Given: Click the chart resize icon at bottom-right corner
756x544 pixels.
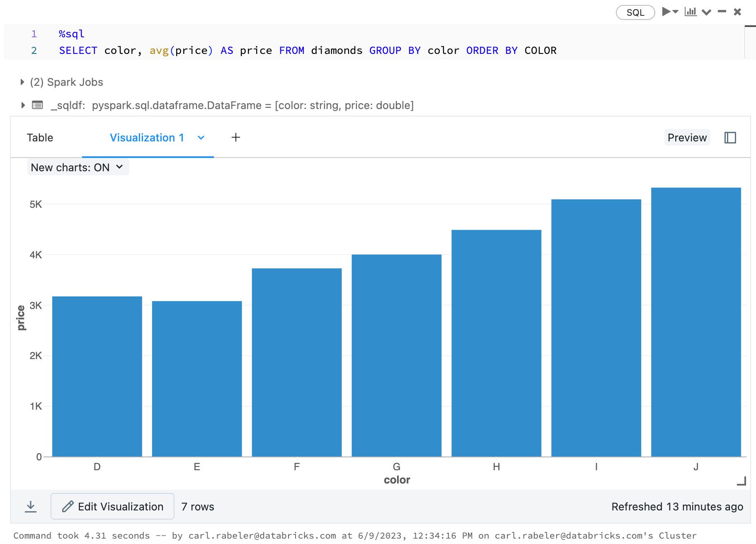Looking at the screenshot, I should point(741,481).
